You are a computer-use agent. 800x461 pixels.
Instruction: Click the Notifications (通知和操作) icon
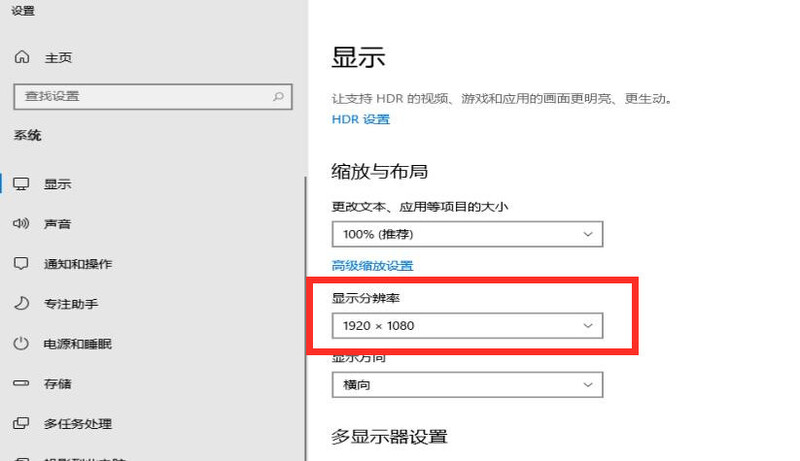point(21,264)
